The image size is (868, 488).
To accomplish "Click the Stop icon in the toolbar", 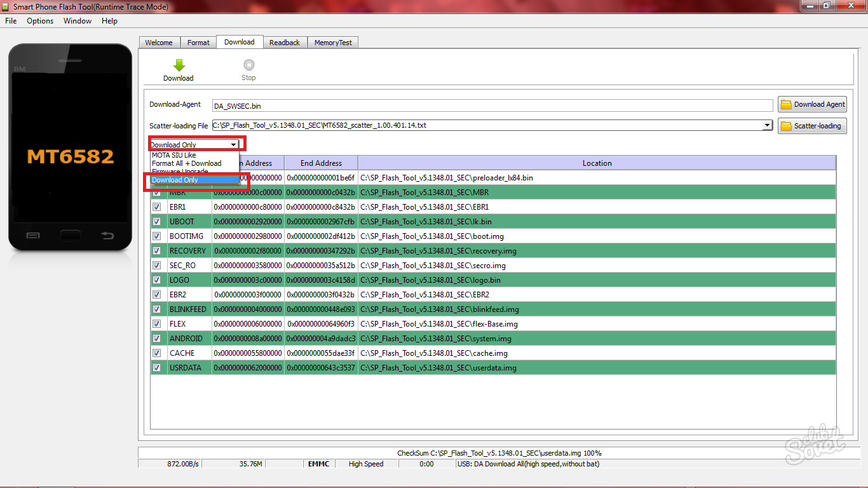I will click(248, 65).
